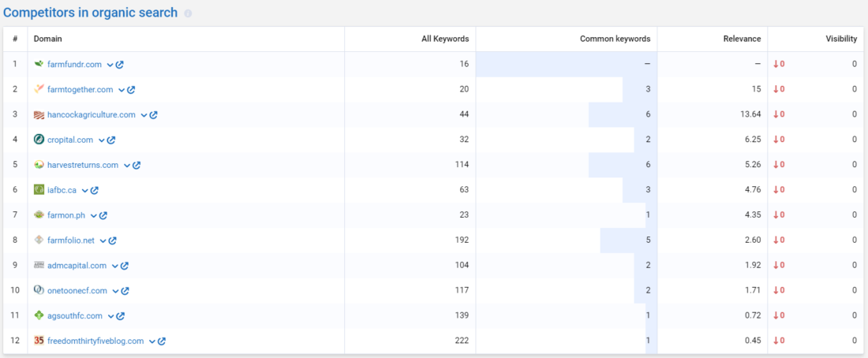Select the 222 all keywords value
Screen dimensions: 868x358
(462, 341)
